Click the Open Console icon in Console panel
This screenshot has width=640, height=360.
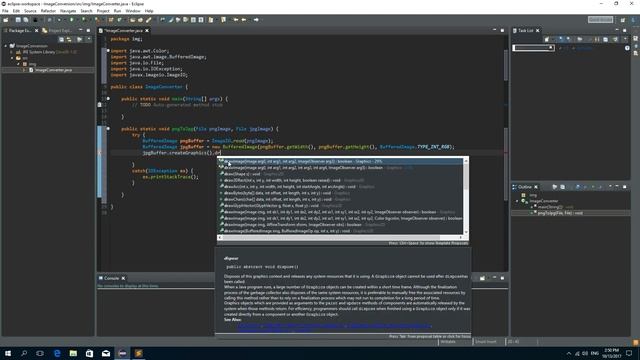coord(482,278)
